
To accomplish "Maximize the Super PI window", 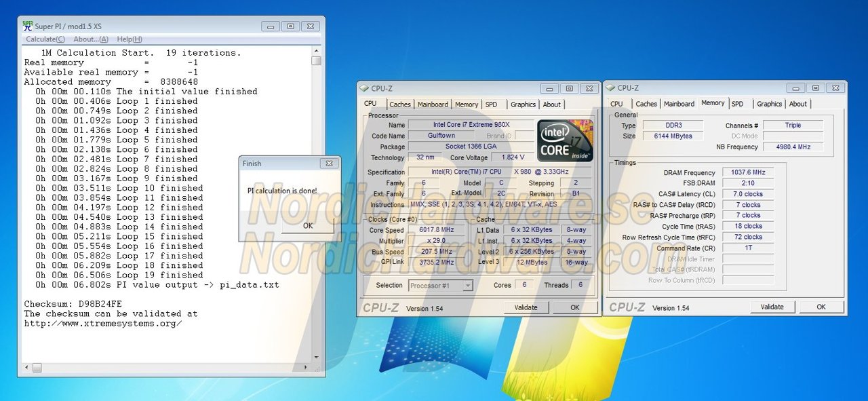I will pos(290,26).
